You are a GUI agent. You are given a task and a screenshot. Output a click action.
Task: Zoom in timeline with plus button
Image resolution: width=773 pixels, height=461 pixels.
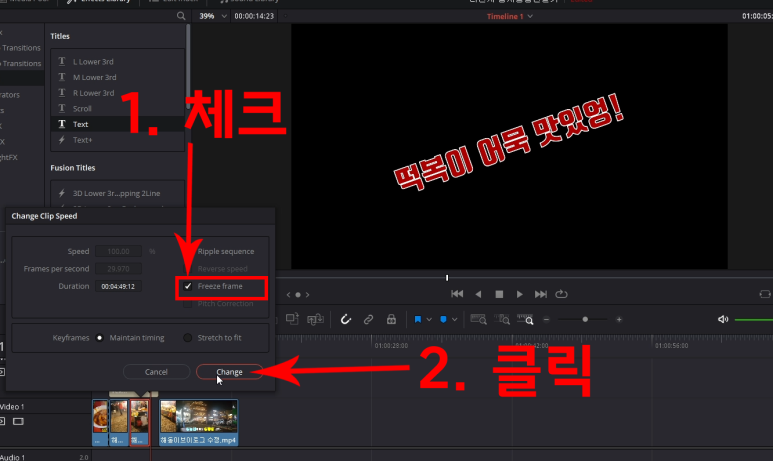tap(619, 319)
